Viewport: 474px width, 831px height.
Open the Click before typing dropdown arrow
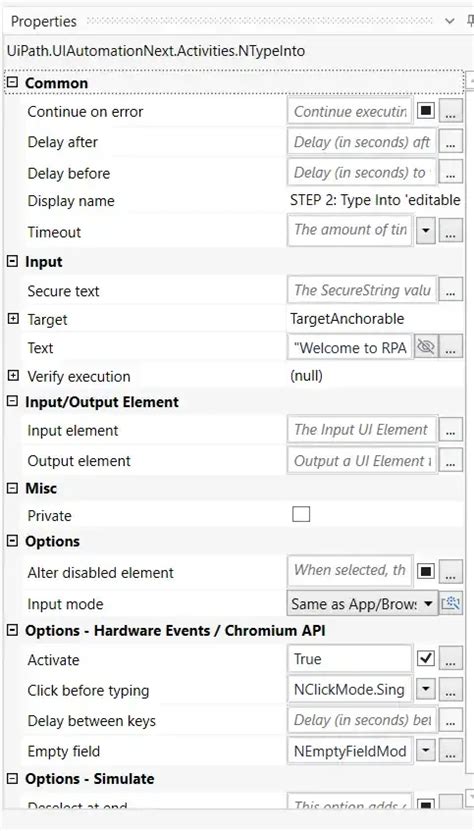click(426, 691)
